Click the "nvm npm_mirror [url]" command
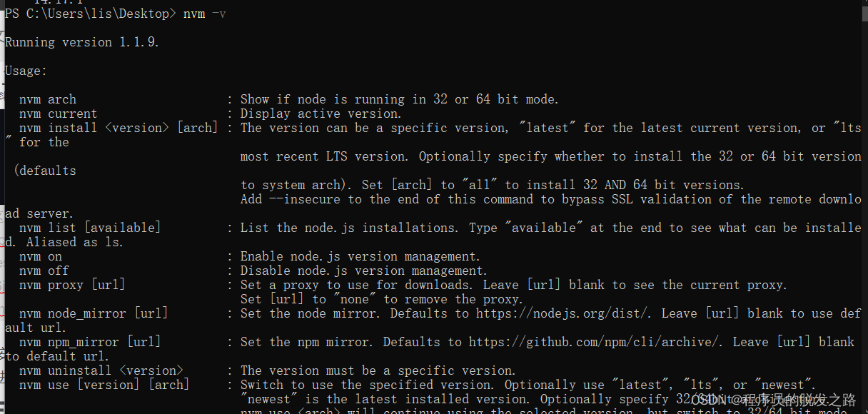 [x=90, y=342]
